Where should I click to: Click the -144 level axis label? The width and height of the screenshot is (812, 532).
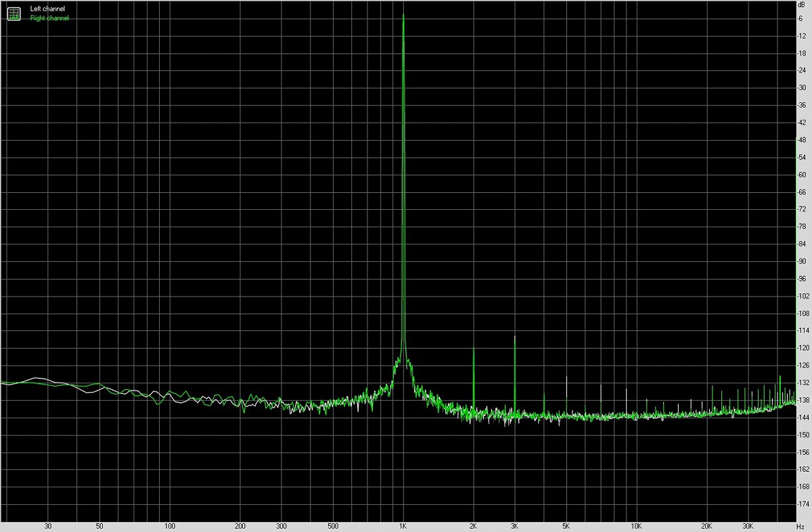(804, 418)
